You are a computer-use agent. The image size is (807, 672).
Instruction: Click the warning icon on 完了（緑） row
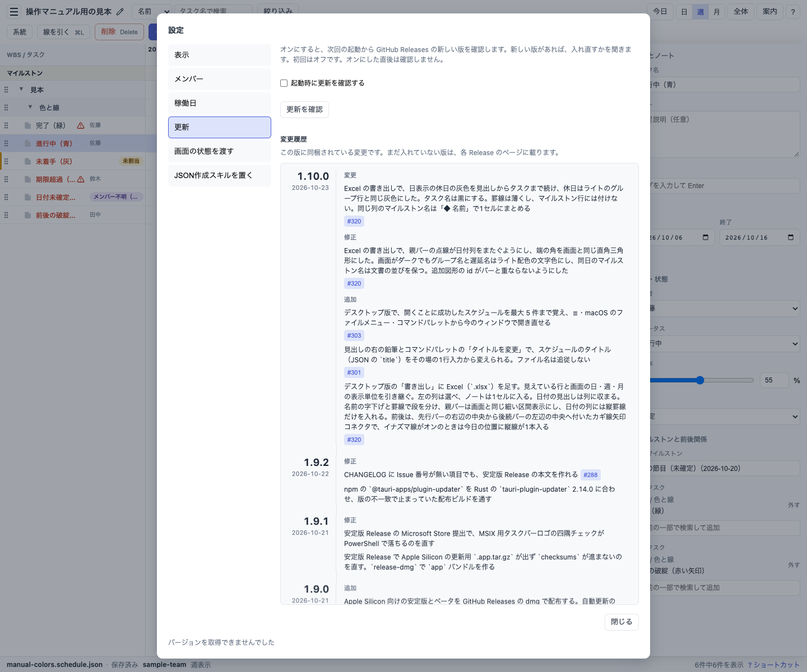point(81,125)
